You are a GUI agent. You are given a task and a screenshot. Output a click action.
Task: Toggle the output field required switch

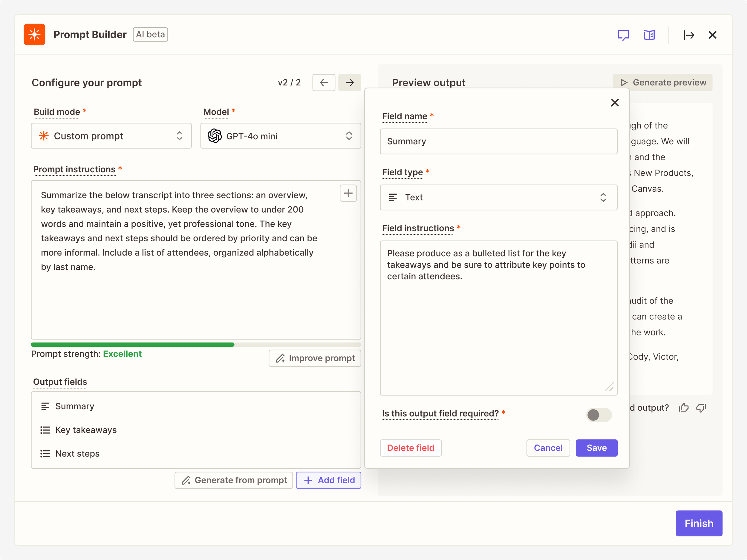(x=598, y=415)
